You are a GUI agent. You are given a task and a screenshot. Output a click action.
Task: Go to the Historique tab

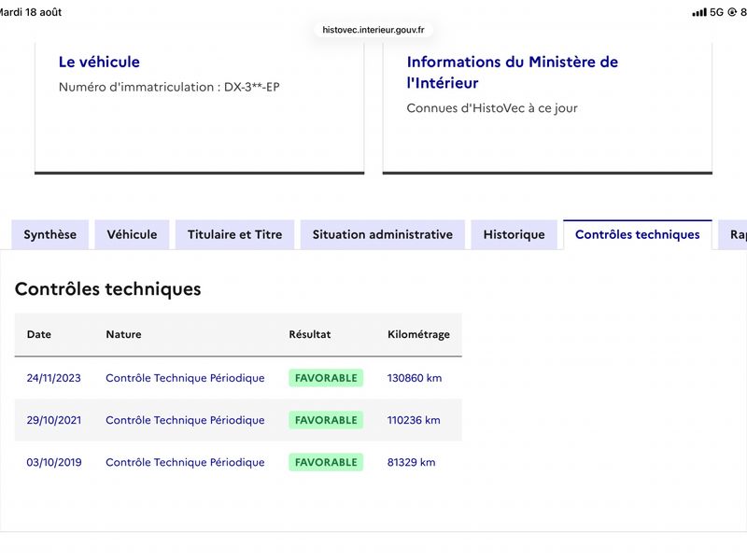[514, 234]
